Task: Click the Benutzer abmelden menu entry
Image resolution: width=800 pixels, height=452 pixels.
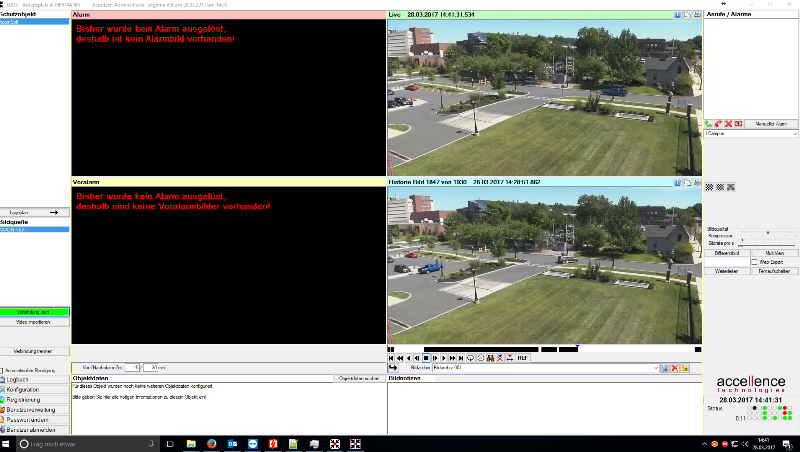Action: coord(34,430)
